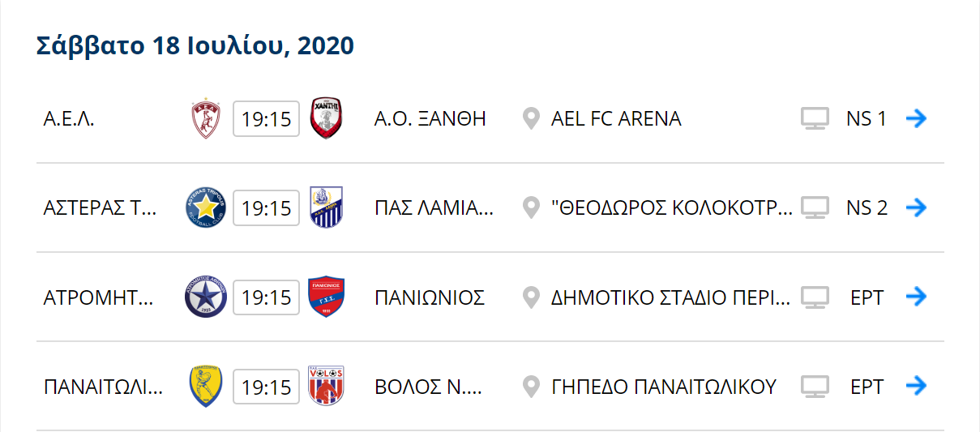This screenshot has width=980, height=432.
Task: Select the ΠΑΝΙΩΝΙΟΣ team name
Action: pyautogui.click(x=430, y=297)
